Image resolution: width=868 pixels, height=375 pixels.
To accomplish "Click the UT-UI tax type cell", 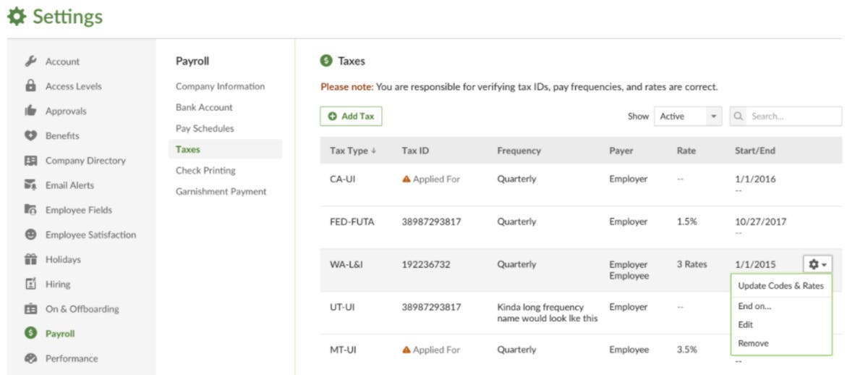I will tap(341, 307).
